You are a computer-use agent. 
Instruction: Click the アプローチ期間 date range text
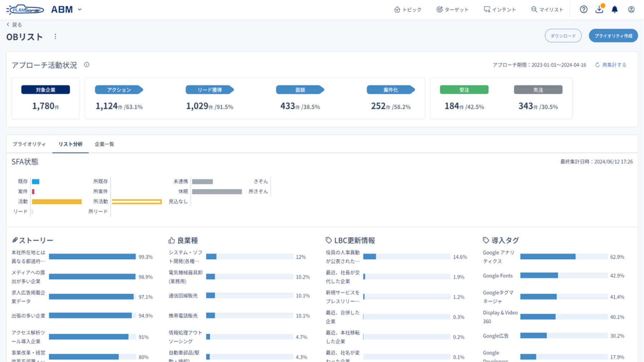coord(540,65)
